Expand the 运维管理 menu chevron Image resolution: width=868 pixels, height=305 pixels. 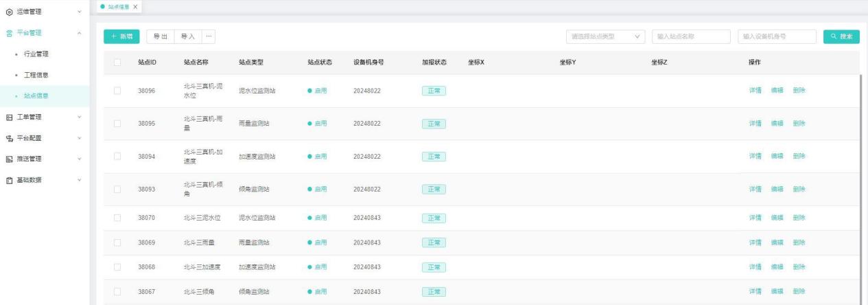coord(80,11)
